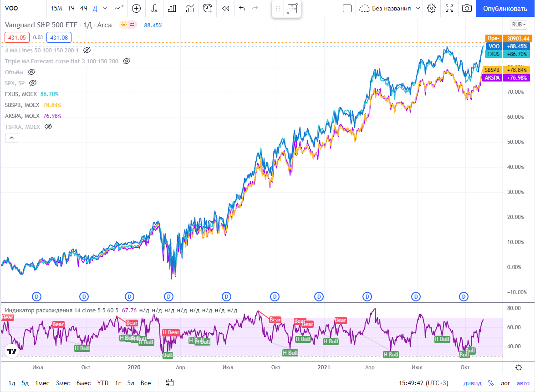Set range to 5л

point(131,383)
